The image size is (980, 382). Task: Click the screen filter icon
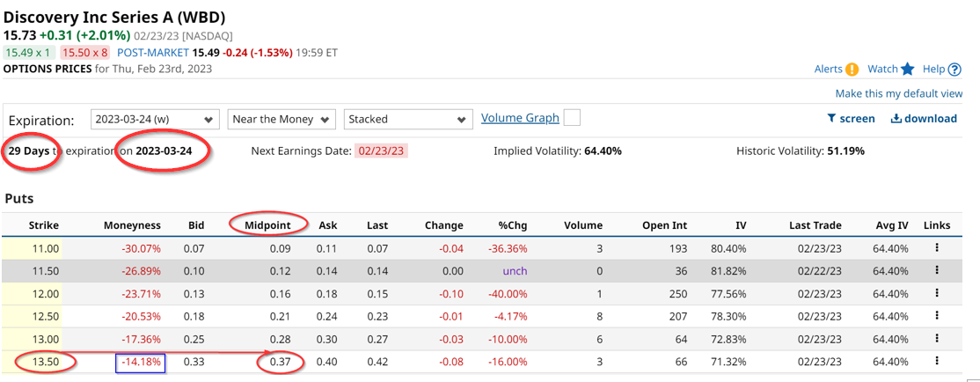831,119
